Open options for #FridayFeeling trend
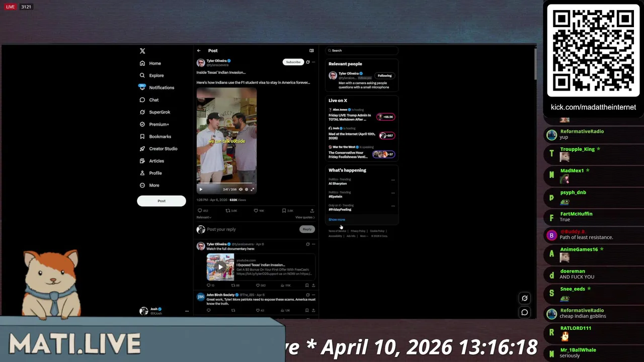The width and height of the screenshot is (644, 362). pos(393,206)
